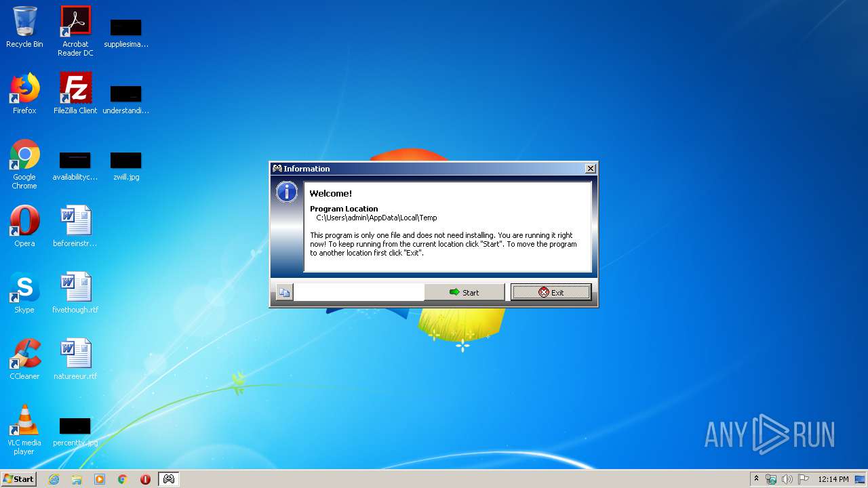868x488 pixels.
Task: Select the understandi file icon
Action: 126,99
